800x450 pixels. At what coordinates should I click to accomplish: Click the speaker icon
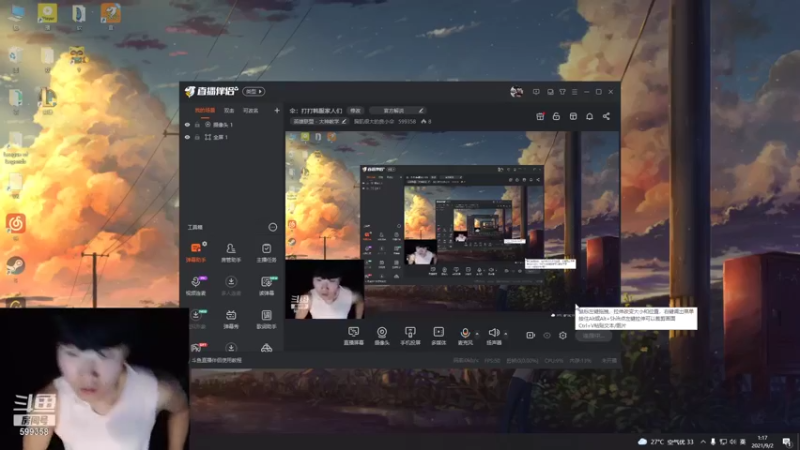(493, 333)
